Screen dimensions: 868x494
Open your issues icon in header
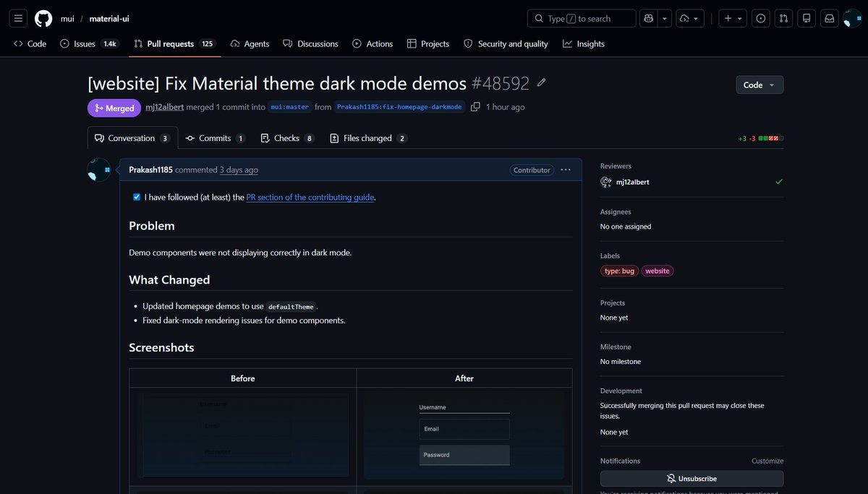(x=760, y=19)
